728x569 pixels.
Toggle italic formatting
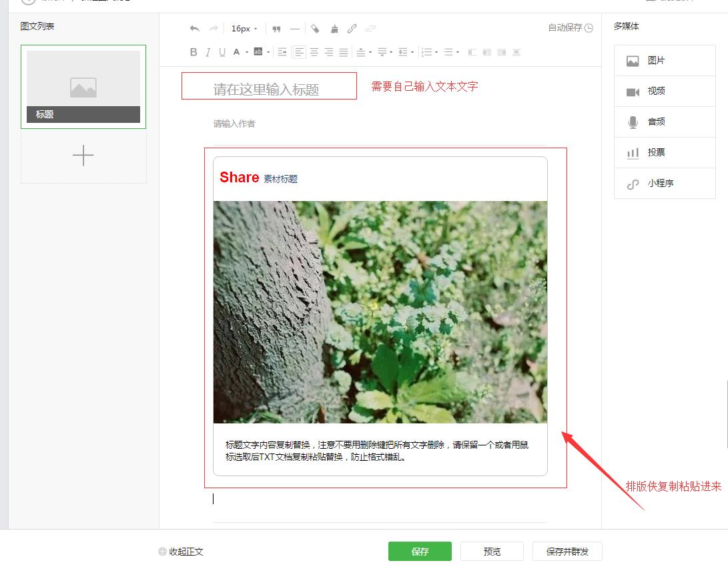point(208,51)
